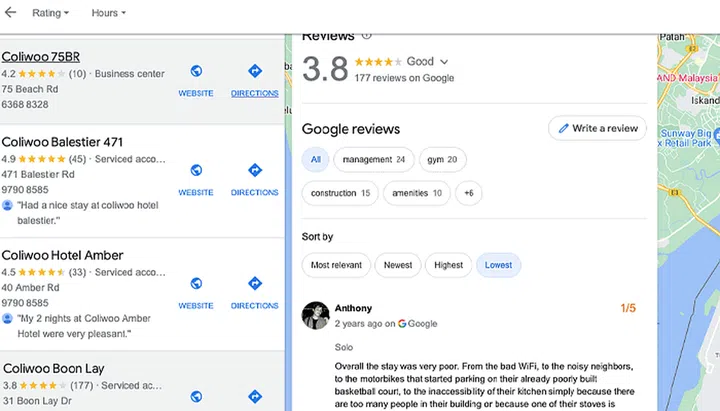Click the back arrow icon

tap(11, 13)
